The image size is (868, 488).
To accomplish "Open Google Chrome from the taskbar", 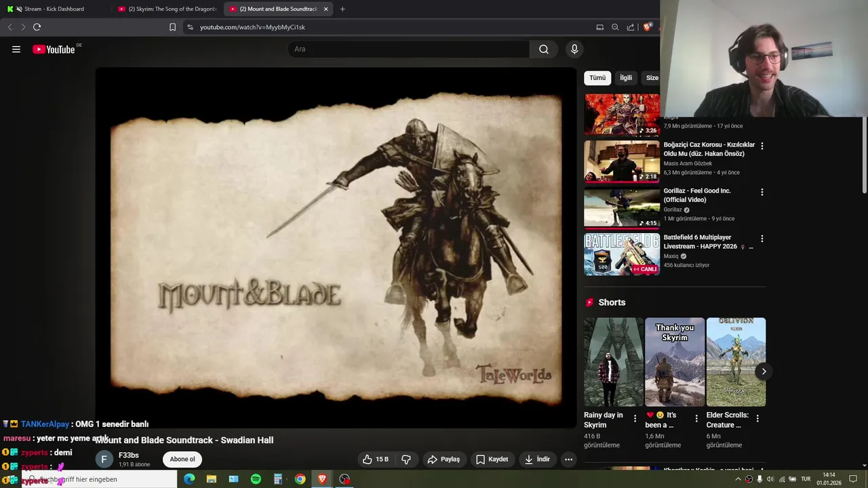I will coord(300,479).
